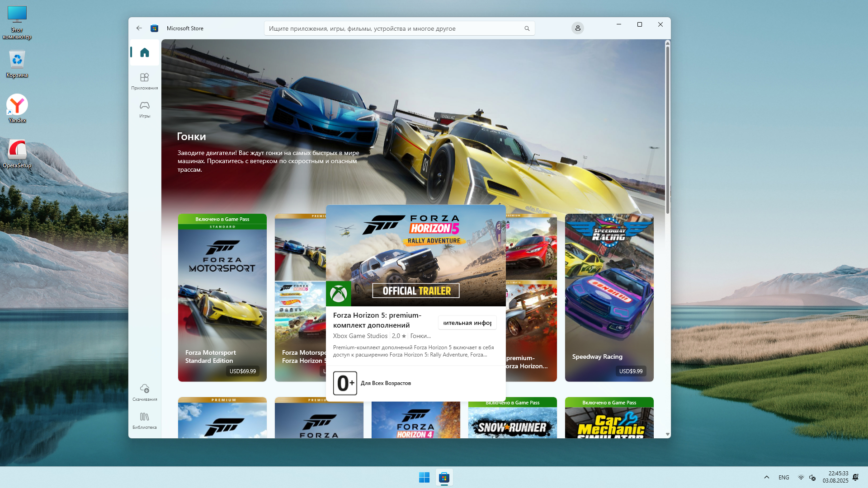Click the ENG language indicator in taskbar
Viewport: 868px width, 488px height.
pos(783,477)
